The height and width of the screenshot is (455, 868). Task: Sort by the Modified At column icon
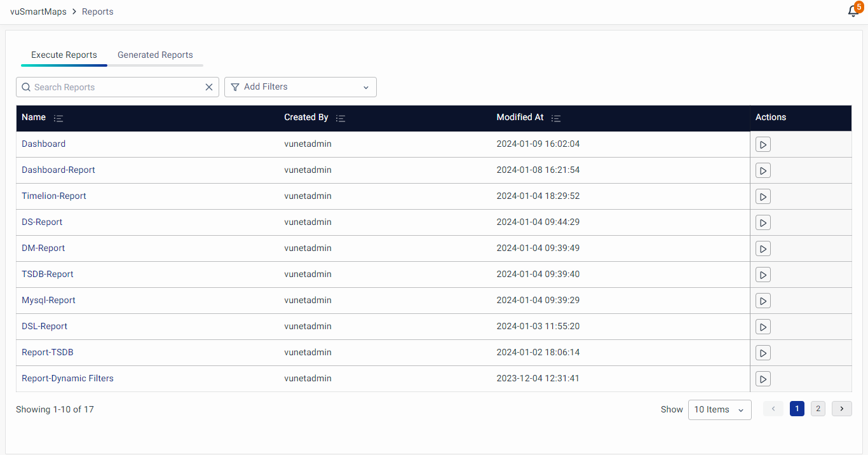coord(556,118)
